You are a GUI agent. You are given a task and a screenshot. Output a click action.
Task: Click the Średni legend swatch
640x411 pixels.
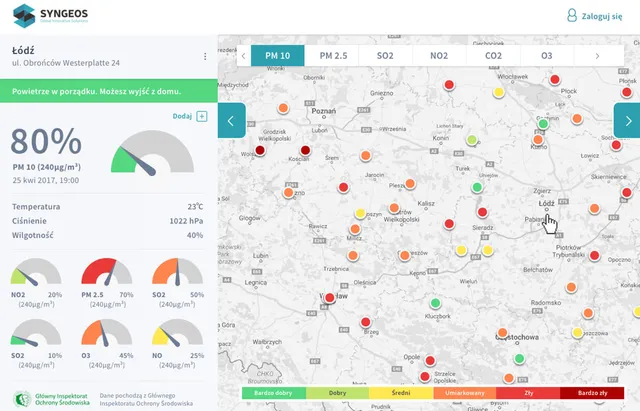(401, 393)
